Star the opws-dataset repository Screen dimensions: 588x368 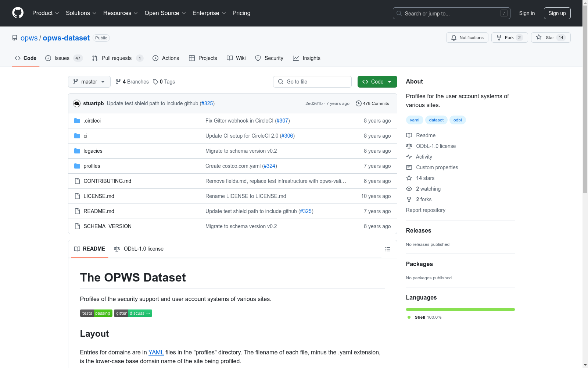coord(551,38)
